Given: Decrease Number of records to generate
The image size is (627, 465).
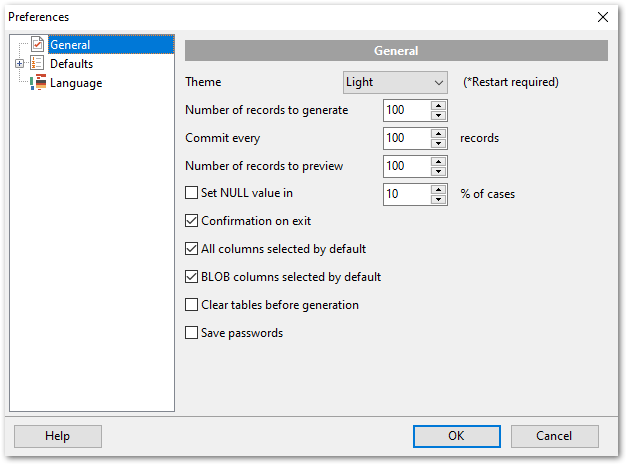Looking at the screenshot, I should (x=439, y=115).
